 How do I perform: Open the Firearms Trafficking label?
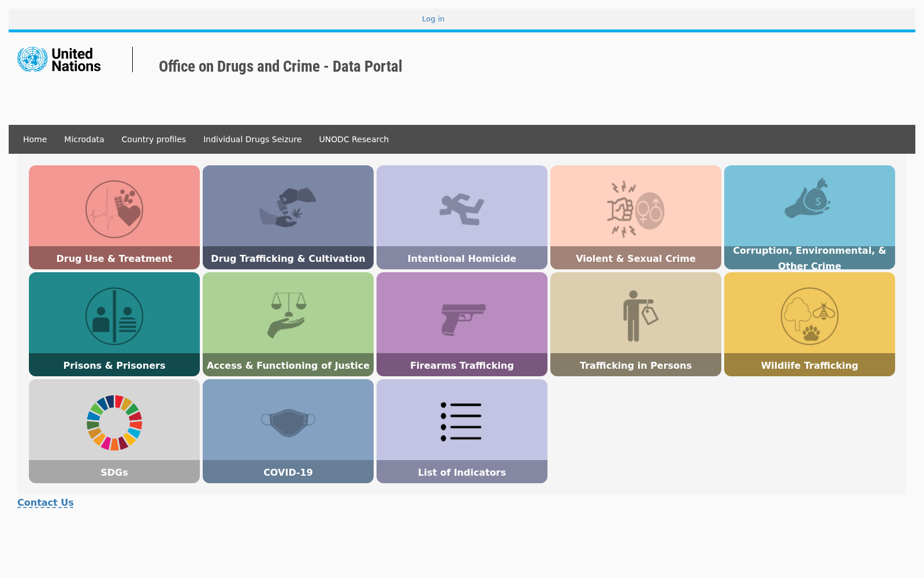462,365
